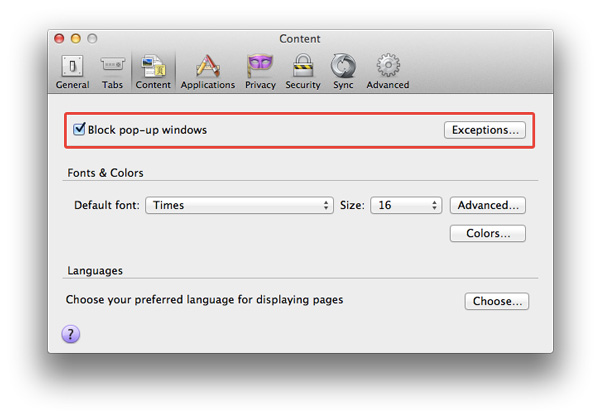Click the Colors... button
600x418 pixels.
[488, 233]
